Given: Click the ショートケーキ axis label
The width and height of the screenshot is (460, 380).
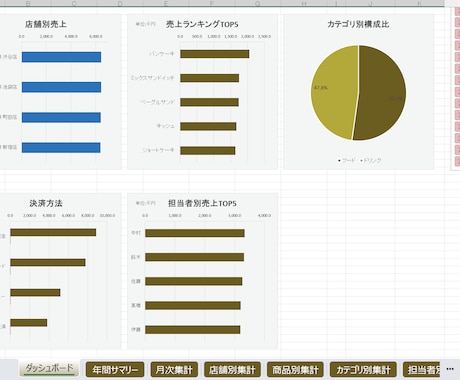Looking at the screenshot, I should [x=158, y=150].
